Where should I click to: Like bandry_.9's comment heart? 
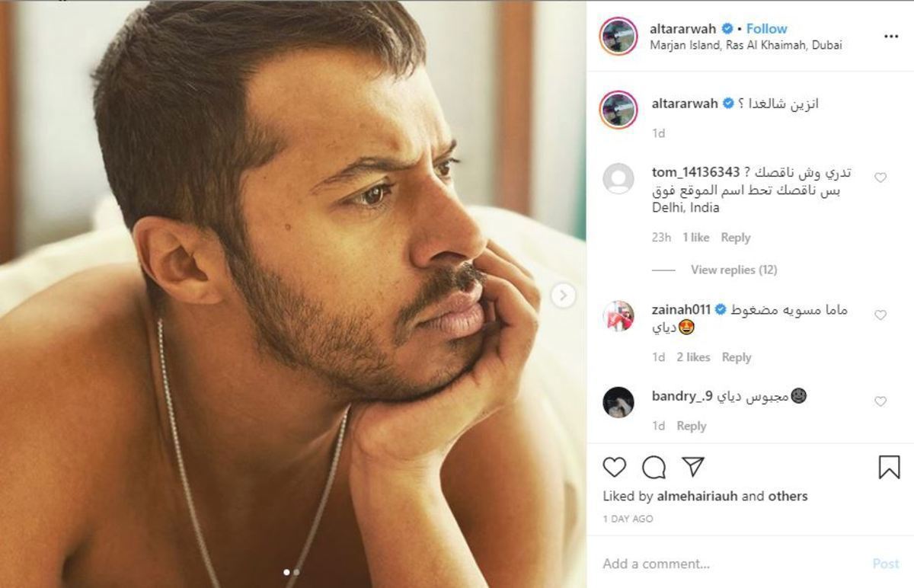pos(880,401)
